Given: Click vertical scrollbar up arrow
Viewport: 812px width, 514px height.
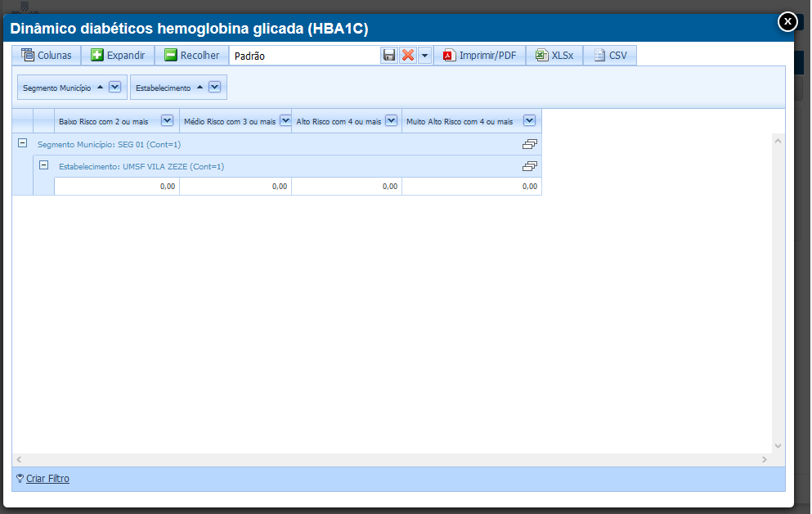Looking at the screenshot, I should click(778, 141).
